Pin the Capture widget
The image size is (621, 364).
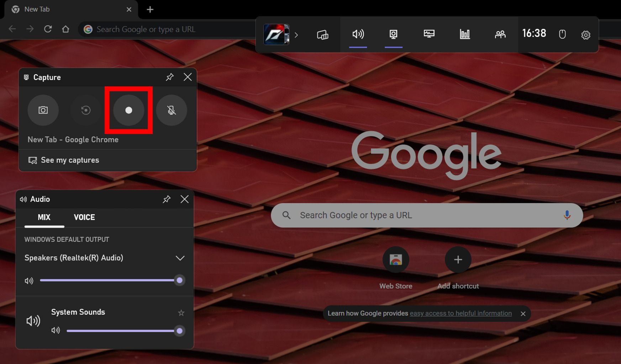click(170, 77)
